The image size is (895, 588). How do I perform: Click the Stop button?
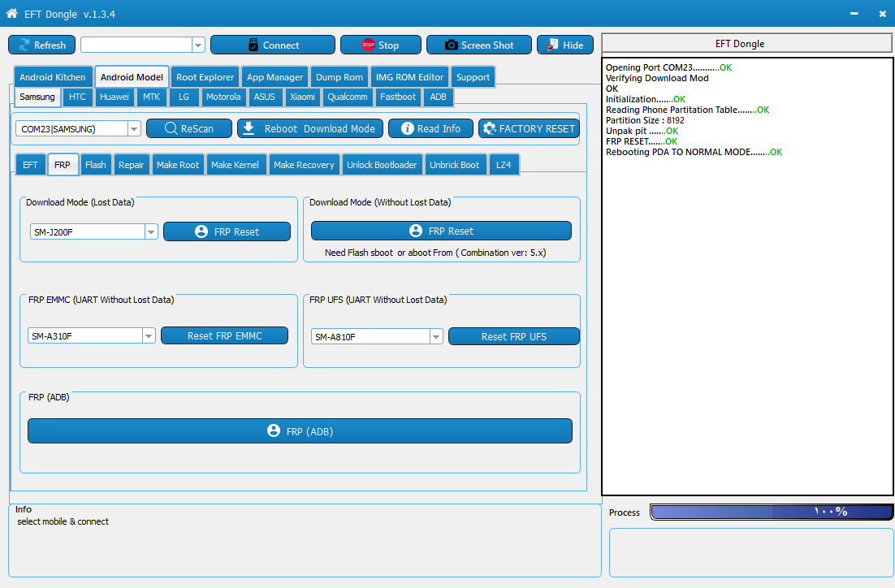point(381,45)
